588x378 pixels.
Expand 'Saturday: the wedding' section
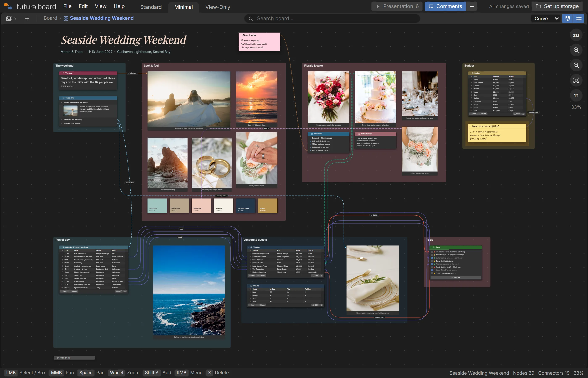pyautogui.click(x=61, y=119)
